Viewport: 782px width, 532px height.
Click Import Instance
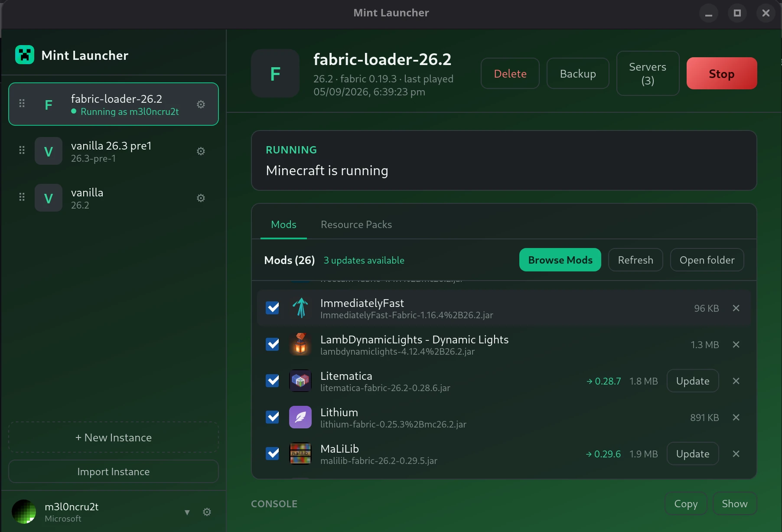click(x=114, y=472)
